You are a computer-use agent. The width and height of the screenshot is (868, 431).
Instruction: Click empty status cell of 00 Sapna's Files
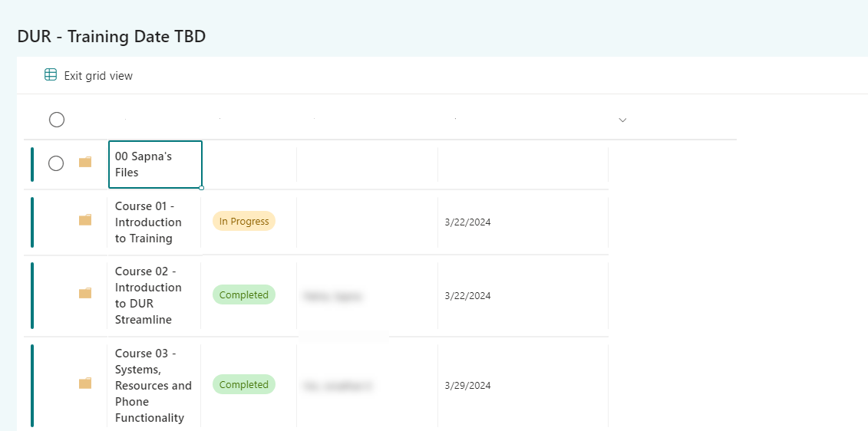click(249, 164)
